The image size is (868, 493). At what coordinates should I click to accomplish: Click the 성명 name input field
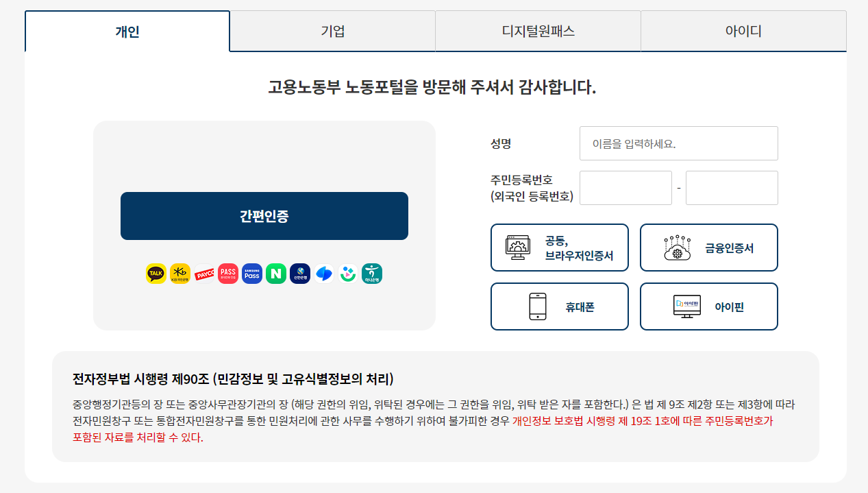pos(678,143)
